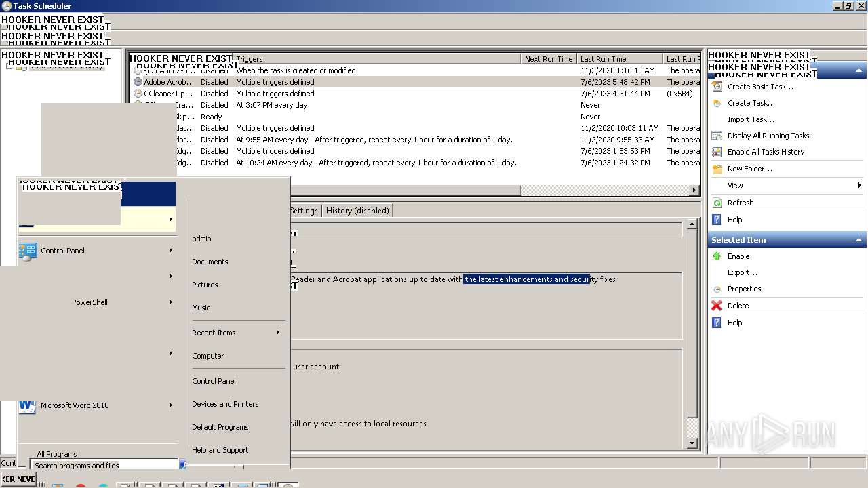Click details pane scrollbar down arrow
The image size is (868, 488).
692,443
